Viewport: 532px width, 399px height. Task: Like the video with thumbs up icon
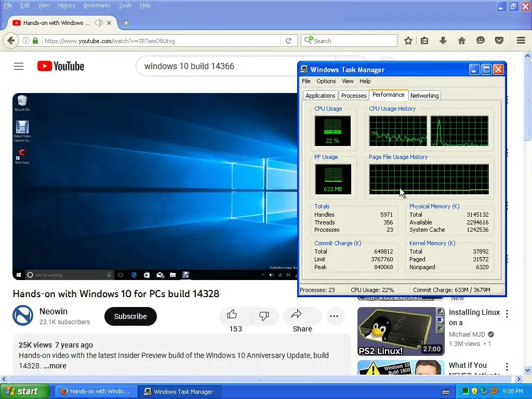pos(232,315)
